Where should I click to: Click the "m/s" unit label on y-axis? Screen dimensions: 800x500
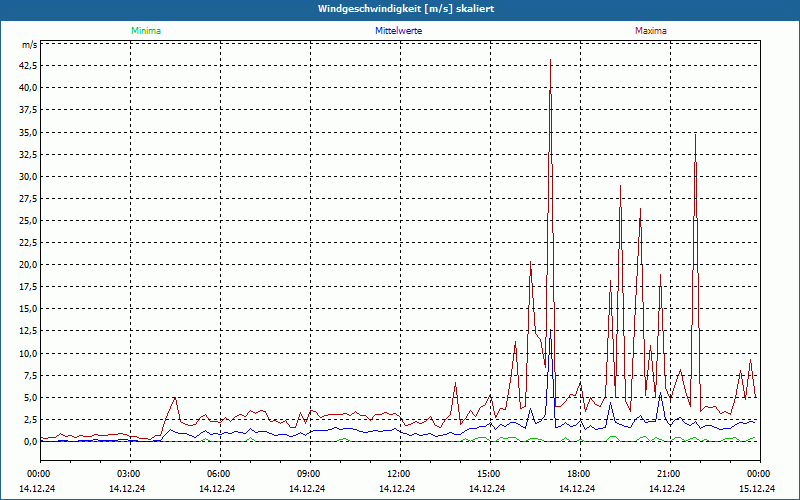[29, 45]
